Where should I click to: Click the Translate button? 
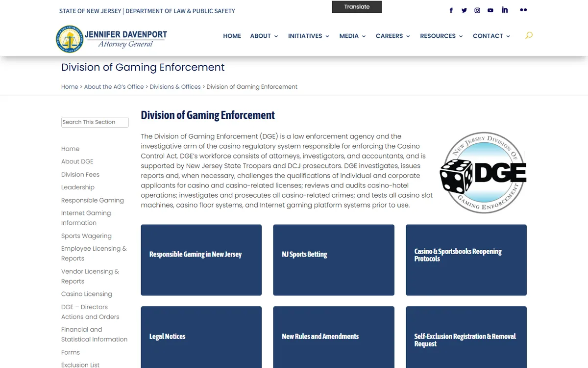tap(357, 7)
